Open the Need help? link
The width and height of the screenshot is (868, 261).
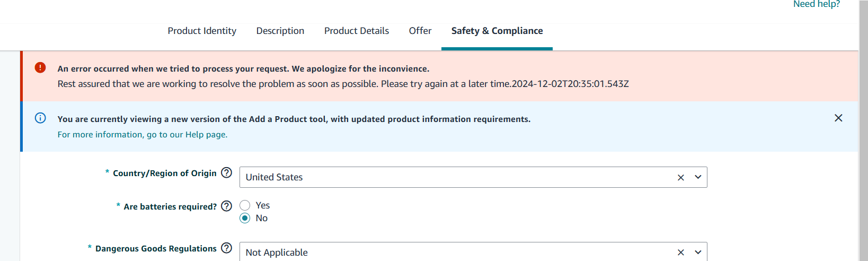817,4
